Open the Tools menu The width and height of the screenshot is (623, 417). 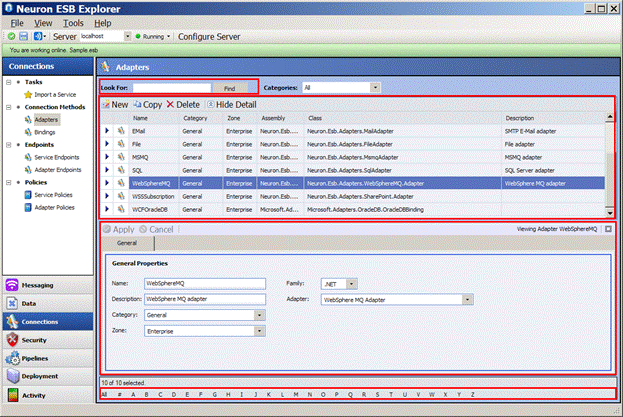(x=73, y=23)
